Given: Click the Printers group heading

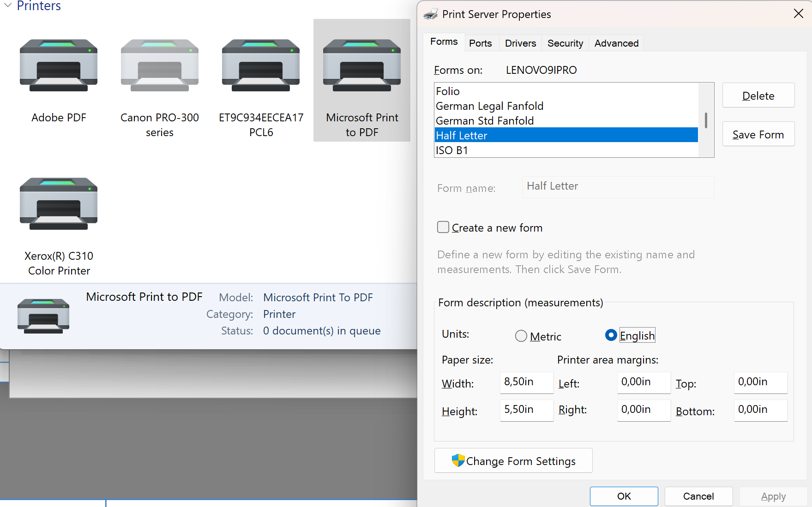Looking at the screenshot, I should pos(39,6).
